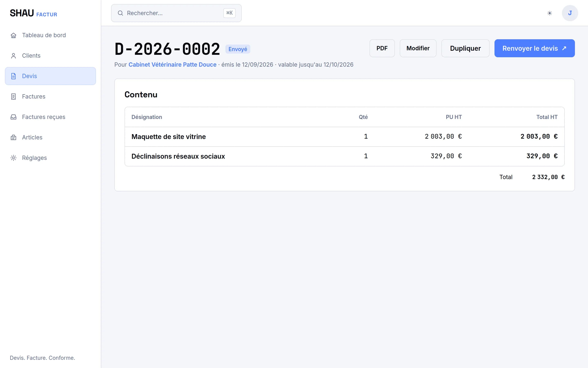Viewport: 588px width, 368px height.
Task: Click the Devis. Facture. Conforme. footer text
Action: tap(42, 358)
